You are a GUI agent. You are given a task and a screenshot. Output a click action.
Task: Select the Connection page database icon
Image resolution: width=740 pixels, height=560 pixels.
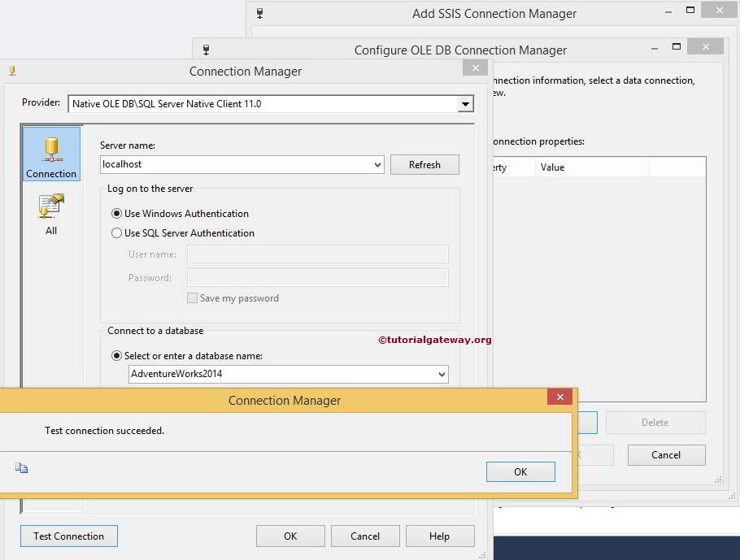coord(50,149)
